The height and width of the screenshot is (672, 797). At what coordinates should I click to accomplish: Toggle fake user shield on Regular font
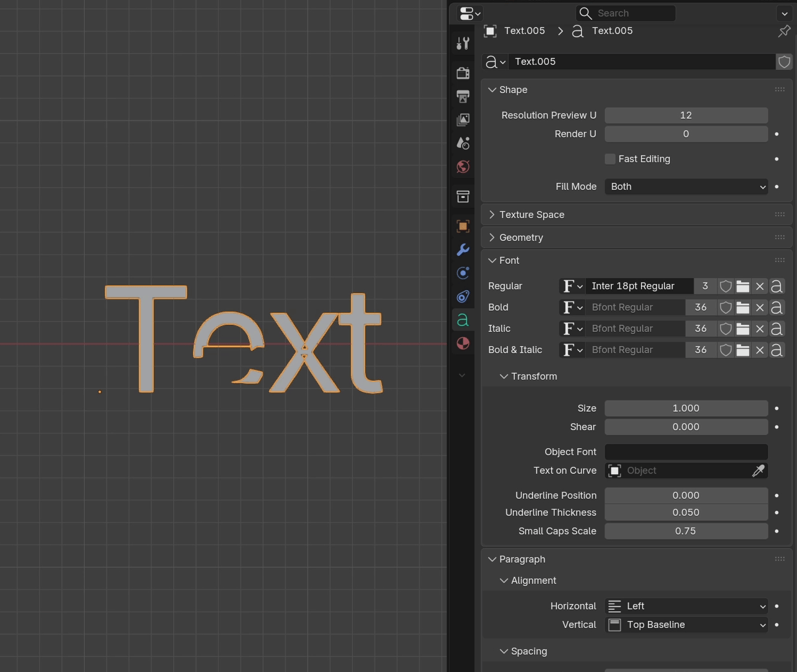pos(725,286)
